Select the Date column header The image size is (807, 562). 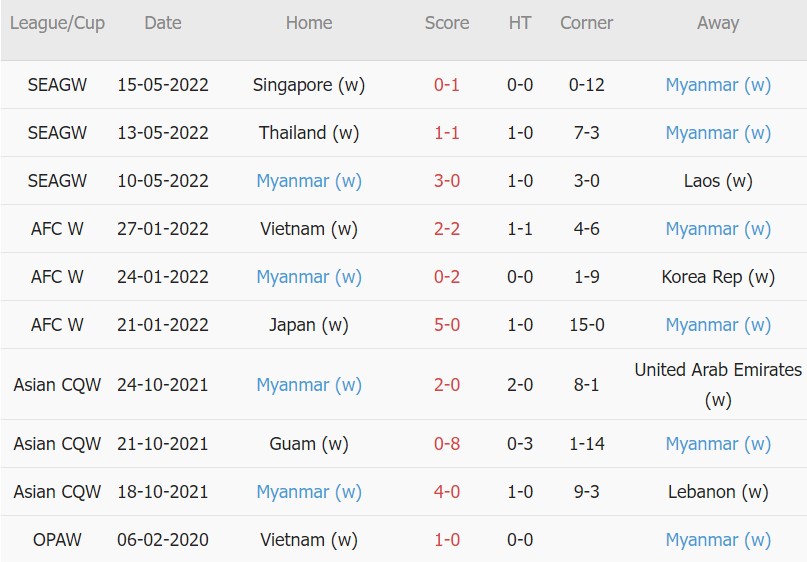point(163,23)
